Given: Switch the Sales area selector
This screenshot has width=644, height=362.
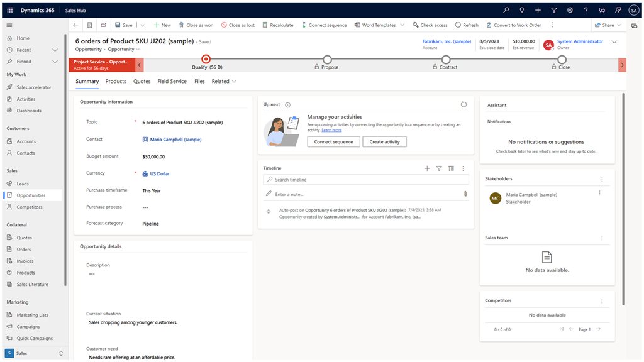Looking at the screenshot, I should 34,353.
